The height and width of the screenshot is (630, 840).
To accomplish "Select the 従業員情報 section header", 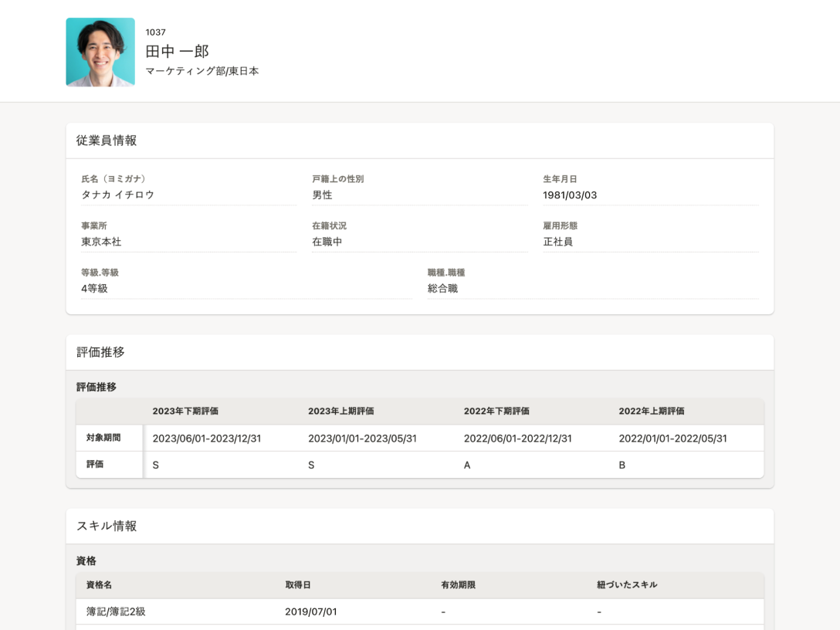I will coord(106,141).
